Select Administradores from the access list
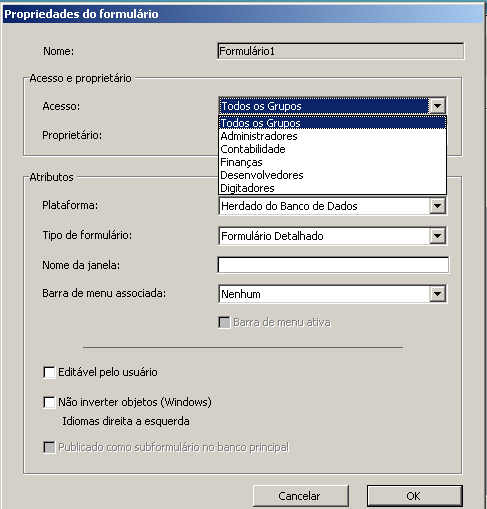This screenshot has width=487, height=509. click(332, 136)
